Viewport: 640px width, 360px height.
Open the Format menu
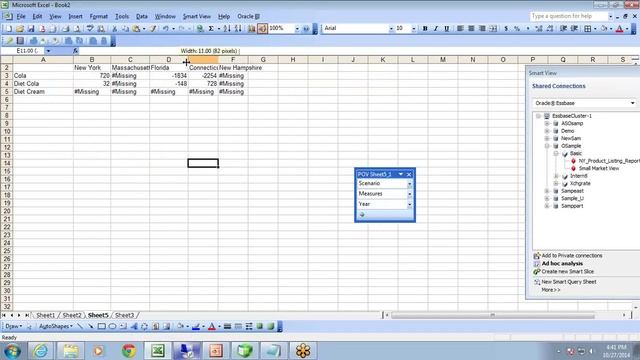[x=98, y=16]
